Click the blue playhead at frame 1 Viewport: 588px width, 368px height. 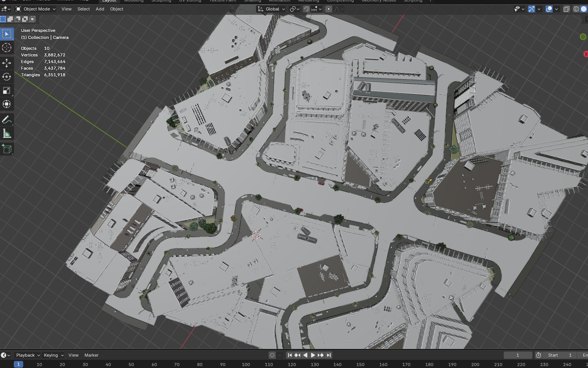[x=18, y=364]
